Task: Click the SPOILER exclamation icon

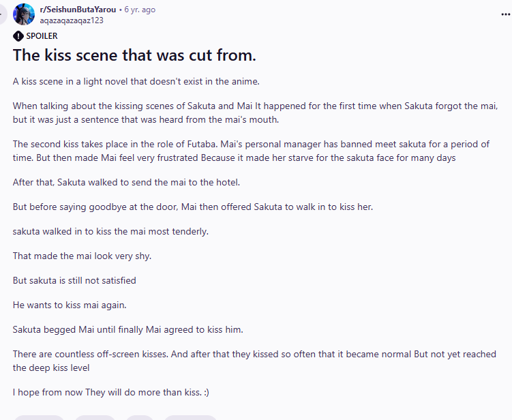Action: point(18,36)
